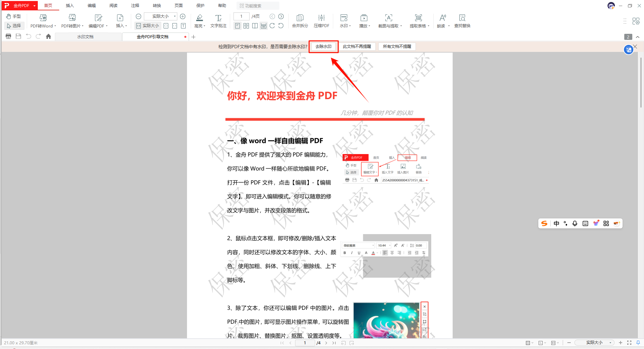Image resolution: width=644 pixels, height=349 pixels.
Task: Click the 编辑PDF tool icon
Action: pos(98,18)
